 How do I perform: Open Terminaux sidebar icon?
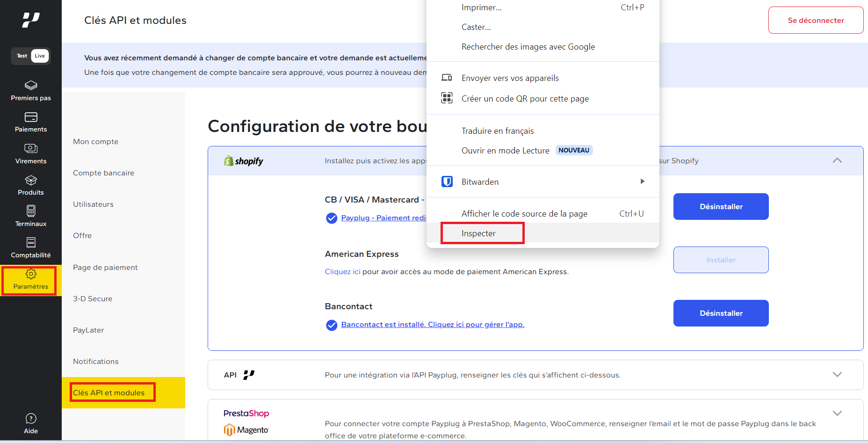(31, 211)
